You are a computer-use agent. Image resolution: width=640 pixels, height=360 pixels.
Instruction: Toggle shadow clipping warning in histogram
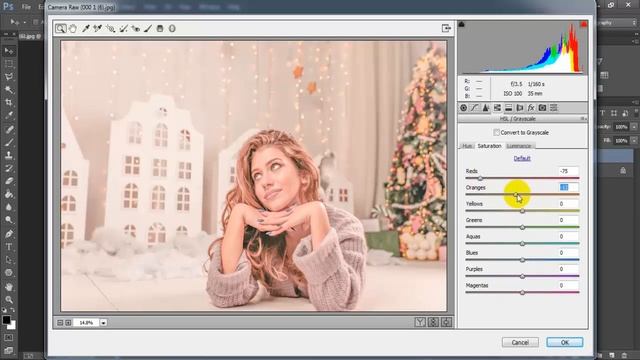coord(462,24)
